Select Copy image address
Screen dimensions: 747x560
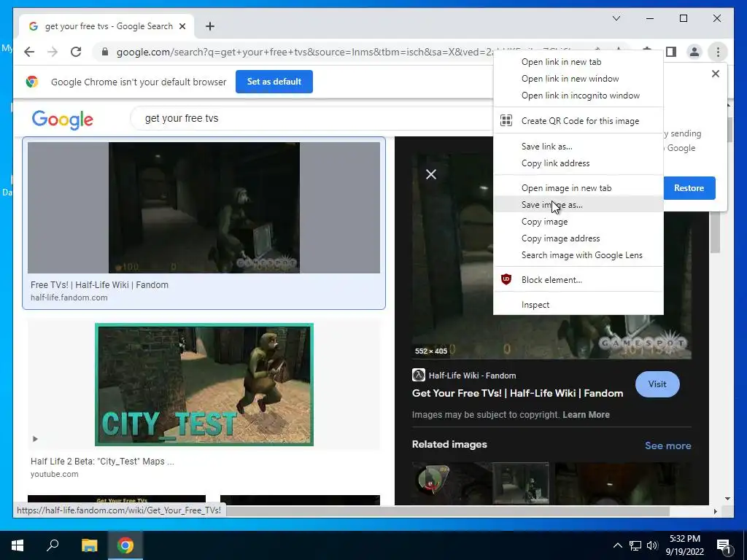(578, 238)
